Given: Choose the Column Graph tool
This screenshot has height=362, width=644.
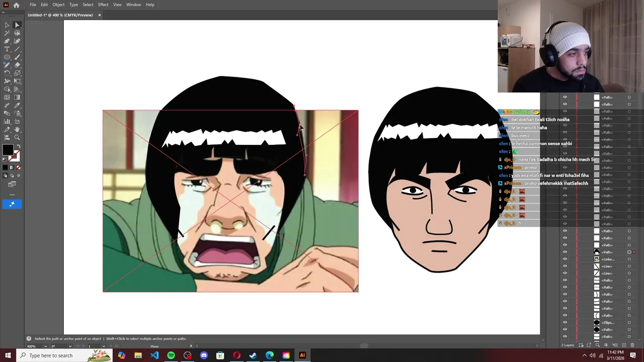Looking at the screenshot, I should 7,121.
